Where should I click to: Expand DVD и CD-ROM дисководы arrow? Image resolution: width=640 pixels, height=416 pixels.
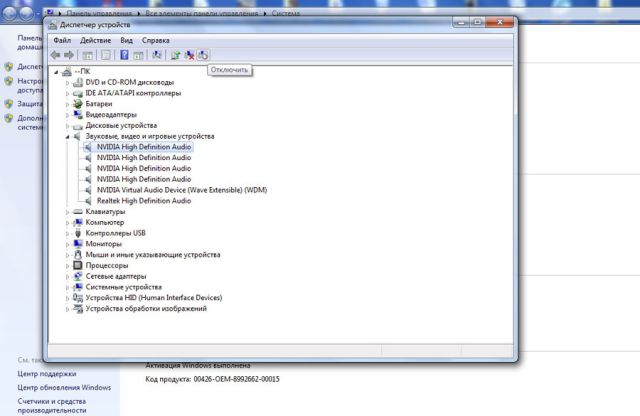tap(67, 83)
